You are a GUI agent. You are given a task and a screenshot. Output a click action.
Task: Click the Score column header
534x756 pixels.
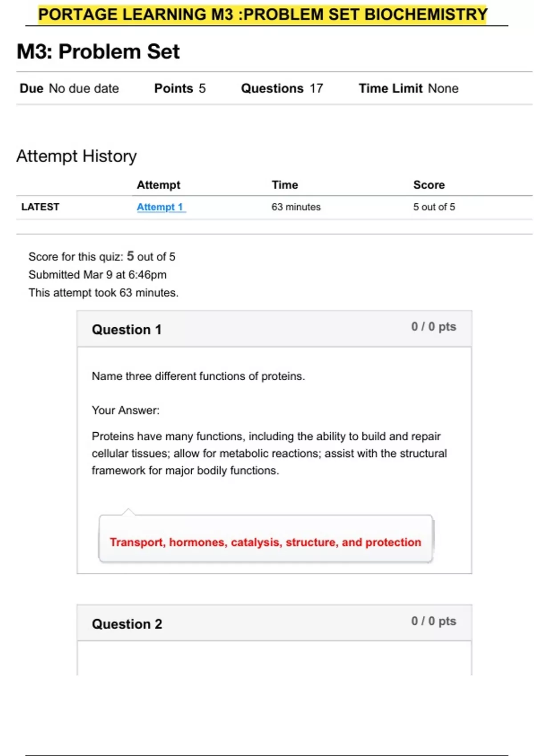pos(429,185)
